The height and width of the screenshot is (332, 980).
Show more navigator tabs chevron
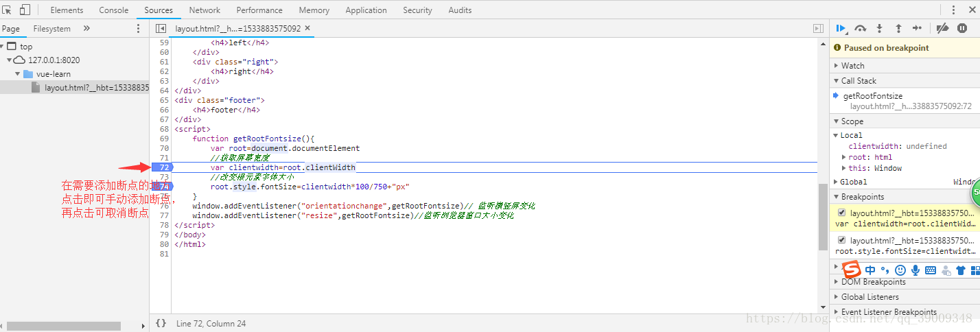coord(86,29)
